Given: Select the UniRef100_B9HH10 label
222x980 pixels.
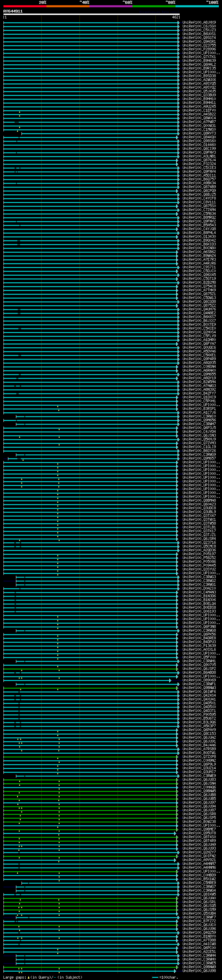Looking at the screenshot, I should point(199,98).
